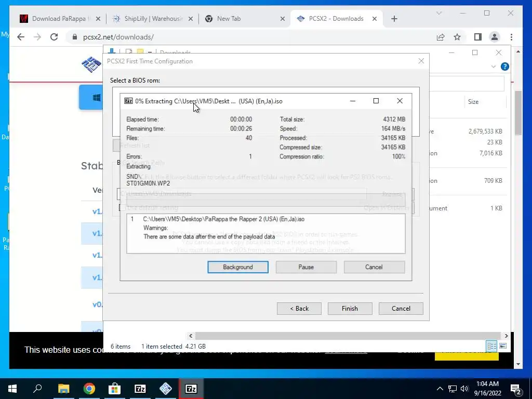Maximize the 7-Zip extracting window

376,101
